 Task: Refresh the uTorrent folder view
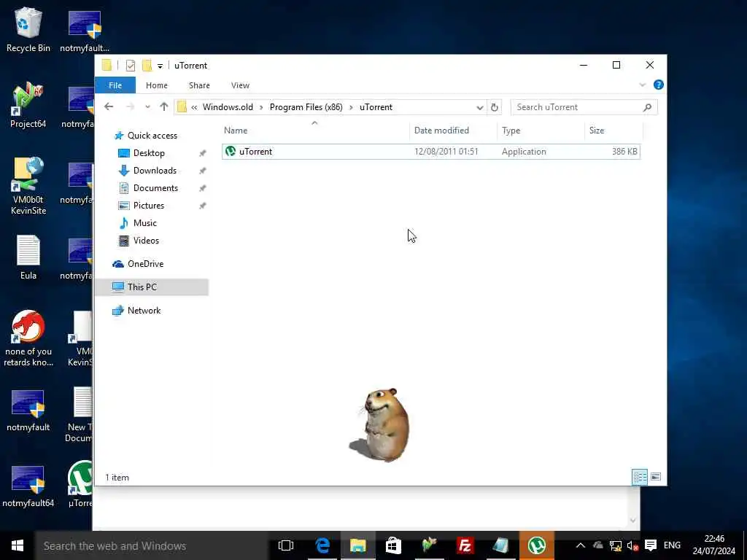coord(495,107)
